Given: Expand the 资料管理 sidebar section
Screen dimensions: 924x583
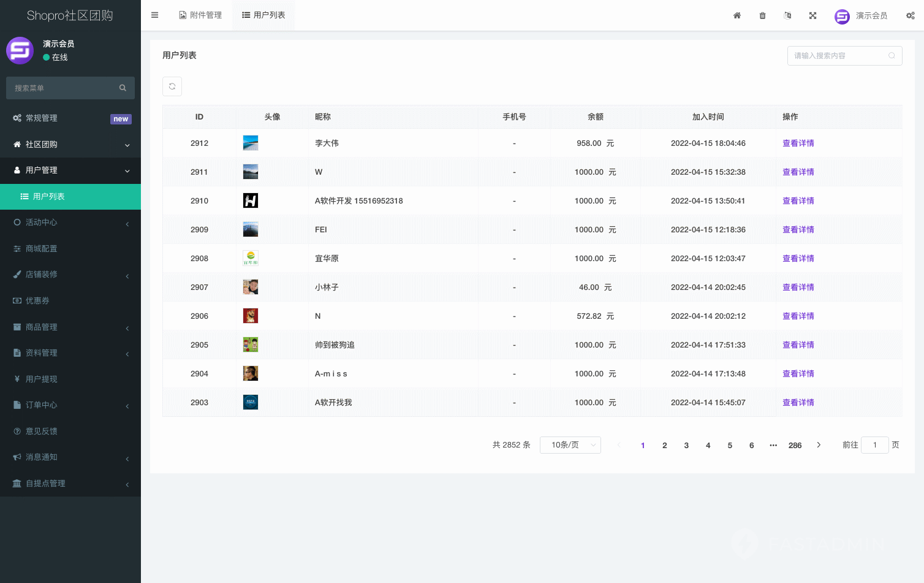Looking at the screenshot, I should coord(70,352).
